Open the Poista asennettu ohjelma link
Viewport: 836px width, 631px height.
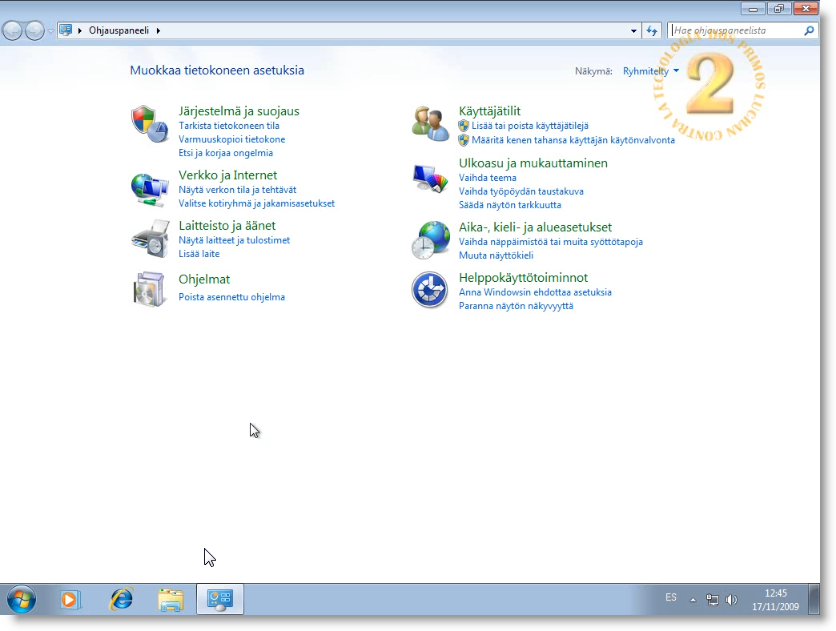(231, 297)
